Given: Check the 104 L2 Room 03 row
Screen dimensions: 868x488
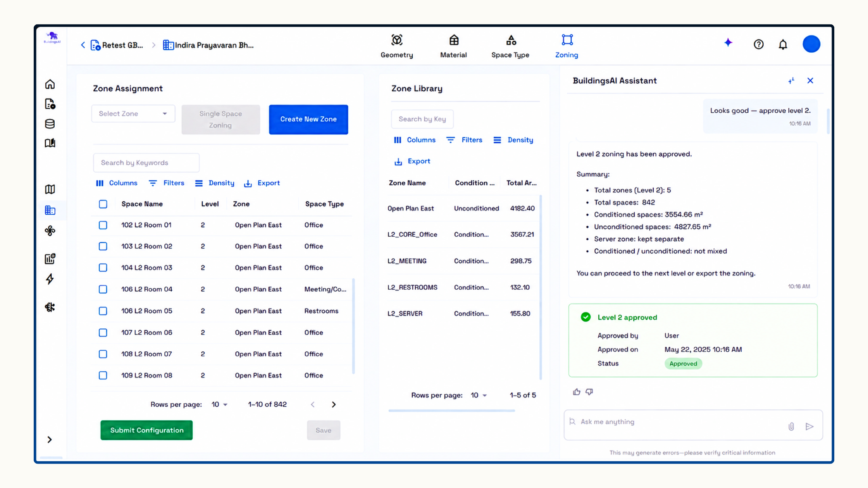Looking at the screenshot, I should click(103, 268).
